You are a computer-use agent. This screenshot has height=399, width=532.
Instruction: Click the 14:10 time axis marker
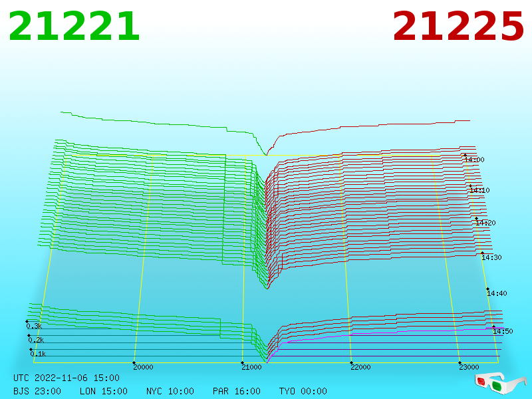[x=479, y=190]
